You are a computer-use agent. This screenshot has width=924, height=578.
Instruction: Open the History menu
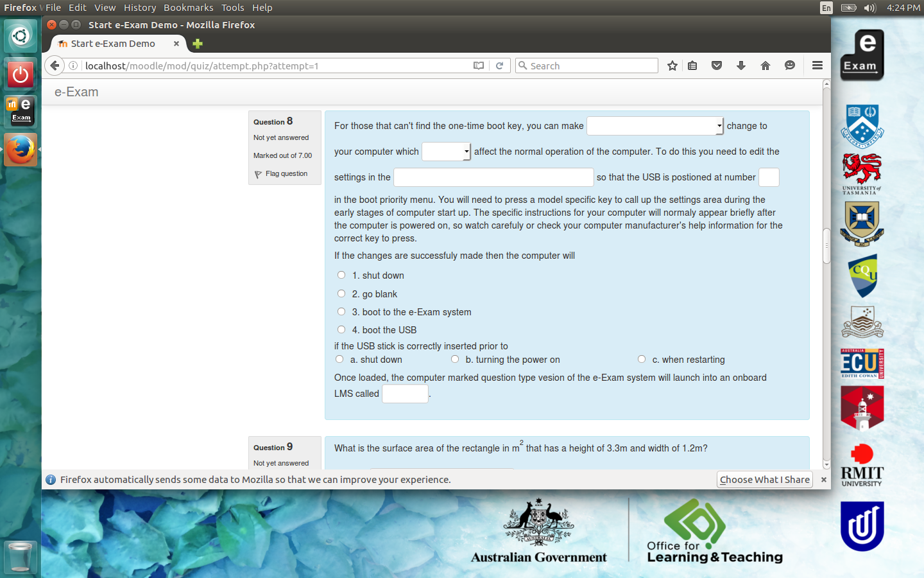point(139,8)
